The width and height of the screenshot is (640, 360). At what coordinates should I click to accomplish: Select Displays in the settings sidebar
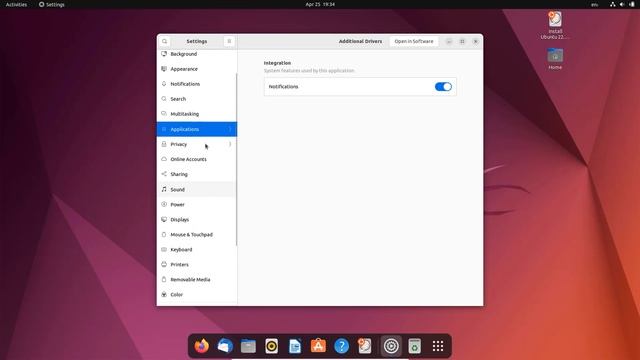pos(197,220)
